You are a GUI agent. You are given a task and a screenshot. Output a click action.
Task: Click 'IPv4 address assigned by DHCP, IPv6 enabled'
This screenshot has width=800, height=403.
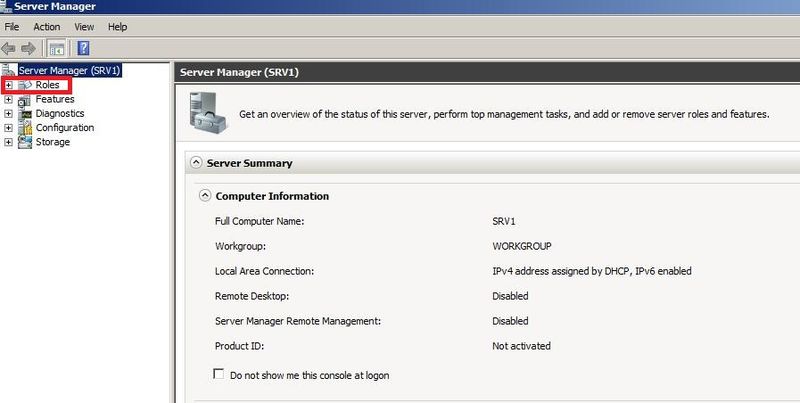592,271
